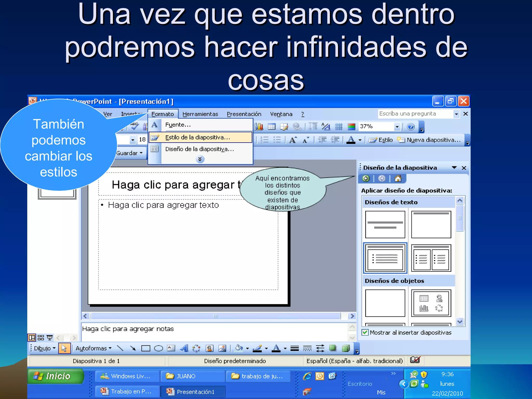Image resolution: width=532 pixels, height=399 pixels.
Task: Click the Home icon in task pane
Action: coord(398,178)
